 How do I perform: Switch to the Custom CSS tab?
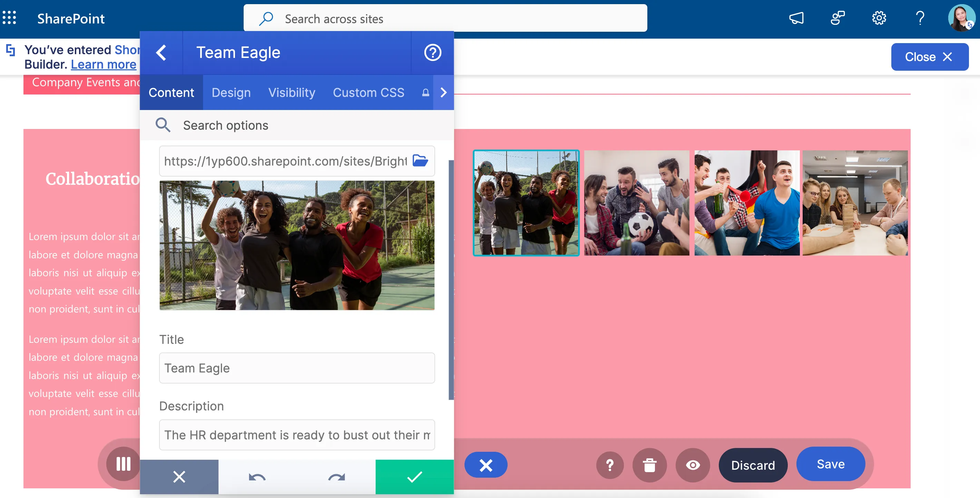(368, 92)
